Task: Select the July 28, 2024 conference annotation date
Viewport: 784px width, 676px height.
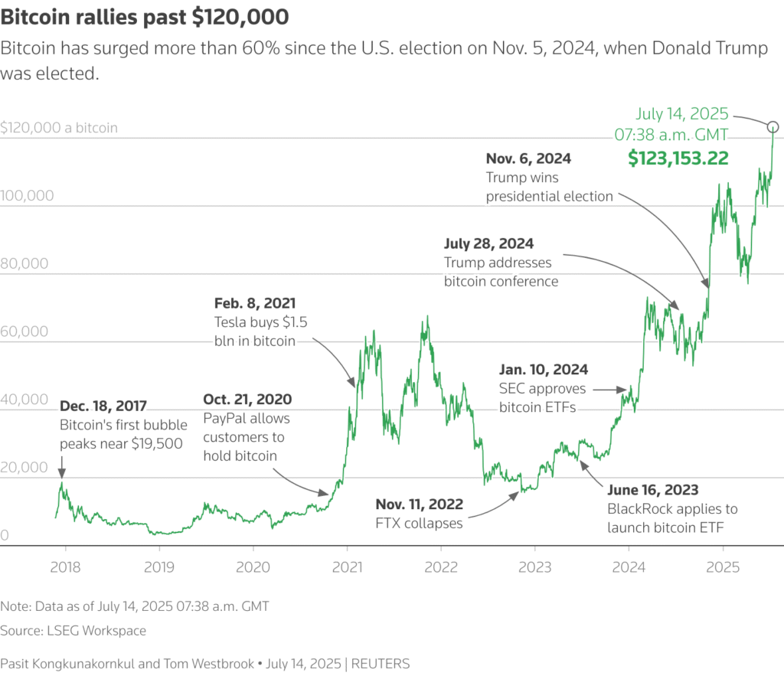Action: pos(488,243)
